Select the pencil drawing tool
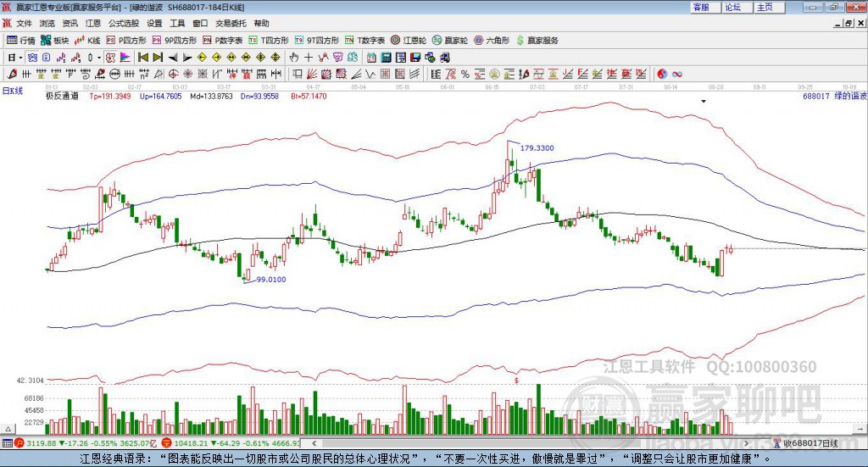The height and width of the screenshot is (467, 868). coord(12,74)
